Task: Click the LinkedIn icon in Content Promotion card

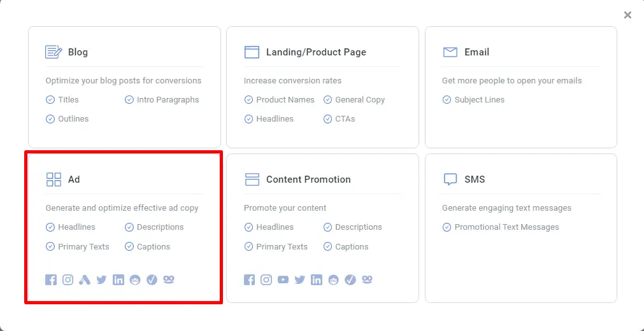Action: (x=317, y=280)
